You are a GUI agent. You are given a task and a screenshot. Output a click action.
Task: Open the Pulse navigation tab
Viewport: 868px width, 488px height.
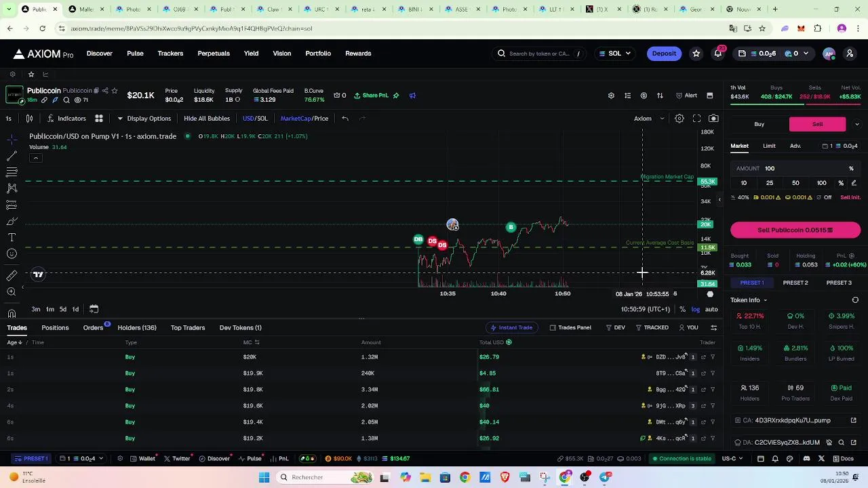click(x=135, y=54)
